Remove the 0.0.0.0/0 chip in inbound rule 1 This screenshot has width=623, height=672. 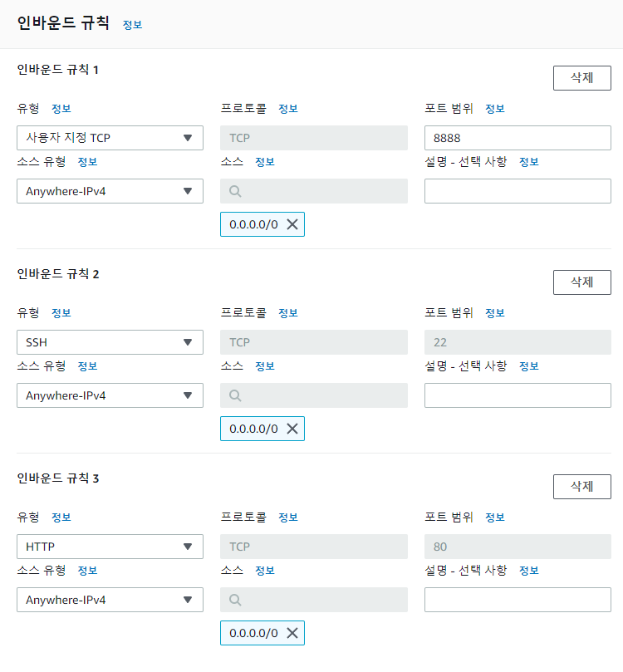tap(292, 224)
